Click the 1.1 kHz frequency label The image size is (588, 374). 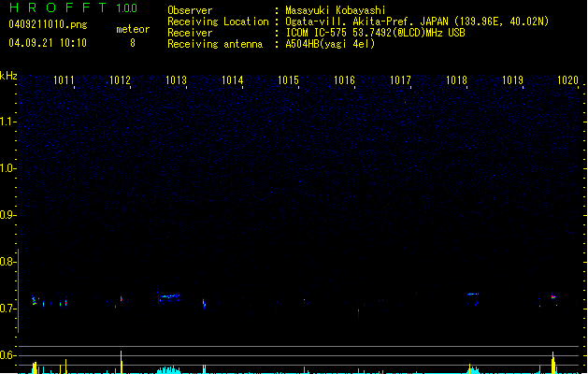click(7, 122)
